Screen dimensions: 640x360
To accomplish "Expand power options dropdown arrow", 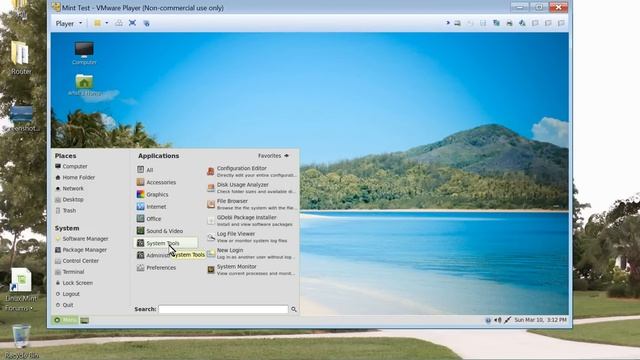I will tap(107, 23).
